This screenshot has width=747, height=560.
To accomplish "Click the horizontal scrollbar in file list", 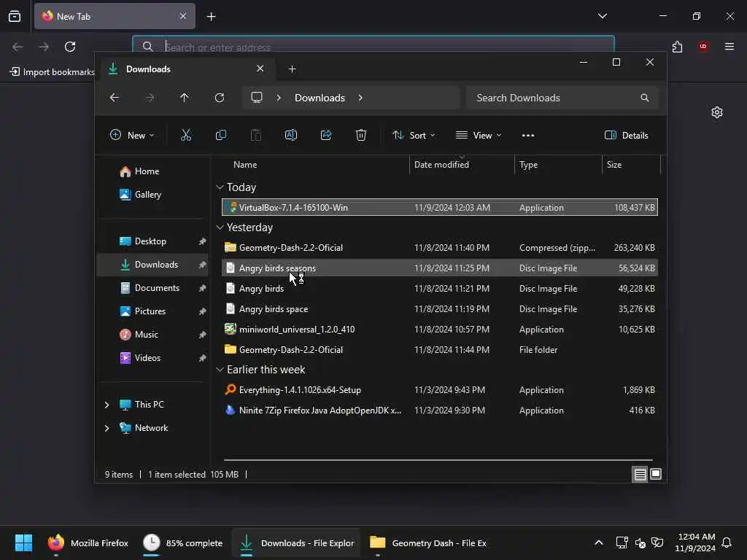I will click(438, 460).
